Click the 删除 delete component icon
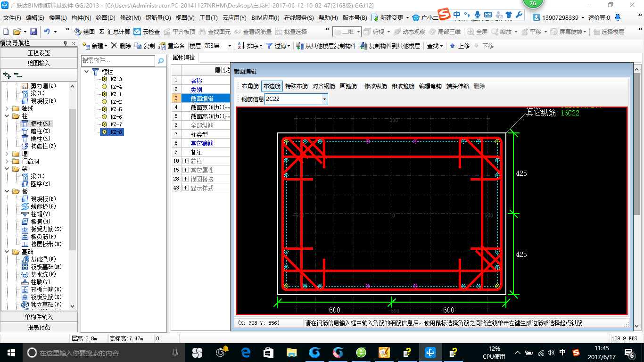 pos(121,46)
